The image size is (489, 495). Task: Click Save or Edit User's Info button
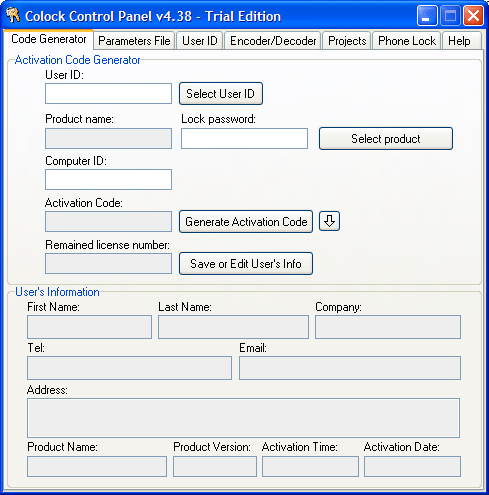[x=246, y=264]
